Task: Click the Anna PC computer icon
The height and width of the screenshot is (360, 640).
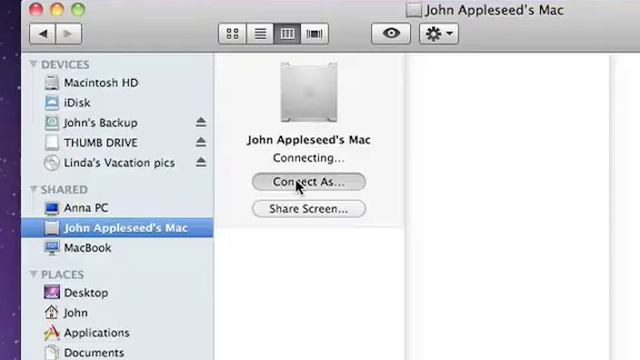Action: (x=52, y=208)
